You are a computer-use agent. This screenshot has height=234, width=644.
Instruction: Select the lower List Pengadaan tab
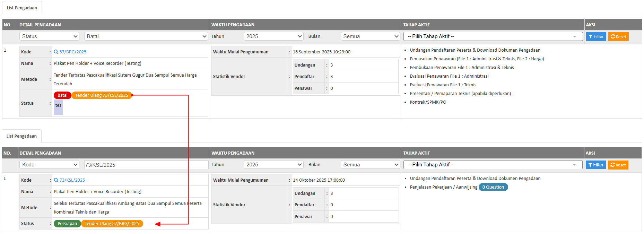click(21, 136)
